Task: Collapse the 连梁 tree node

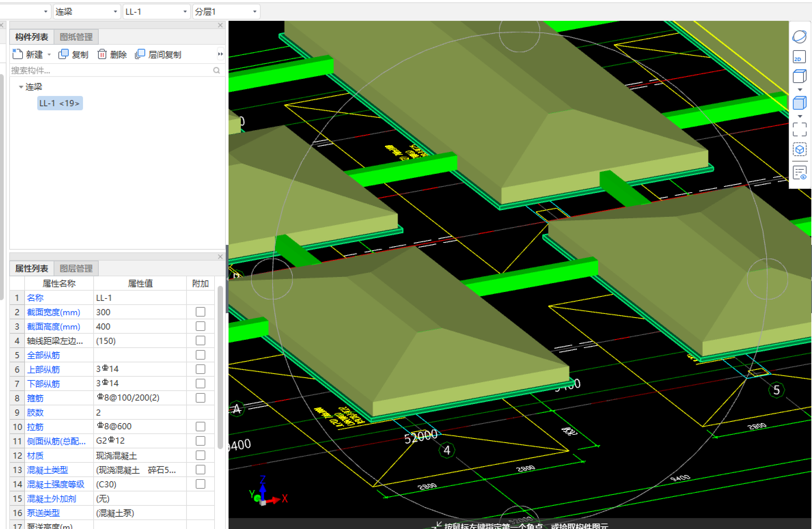Action: [21, 87]
